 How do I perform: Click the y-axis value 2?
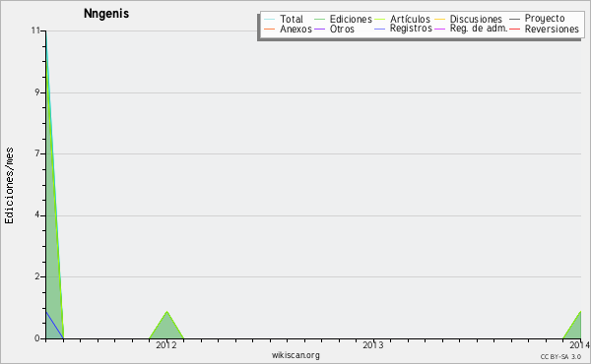click(x=37, y=276)
